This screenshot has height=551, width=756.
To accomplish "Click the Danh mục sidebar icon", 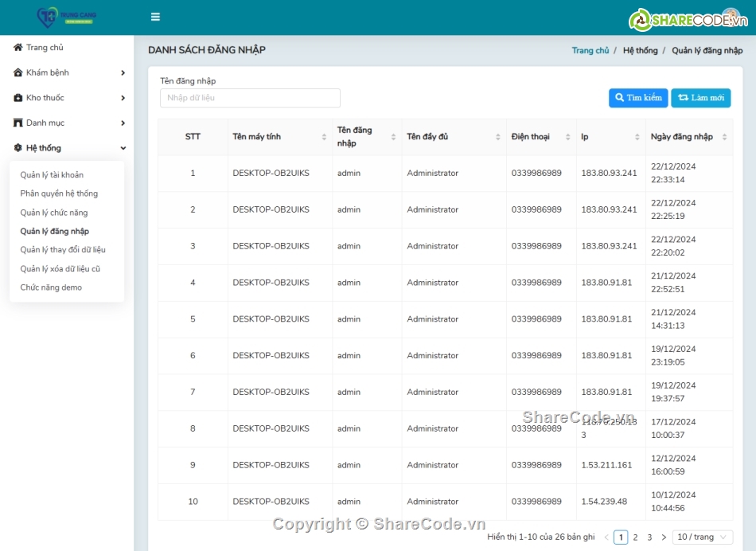I will click(x=18, y=123).
